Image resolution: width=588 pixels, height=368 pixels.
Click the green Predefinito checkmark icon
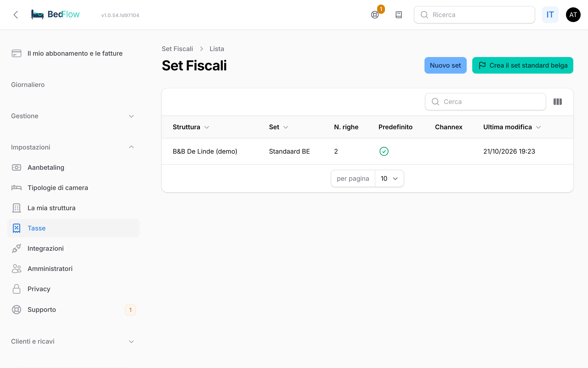pos(384,151)
